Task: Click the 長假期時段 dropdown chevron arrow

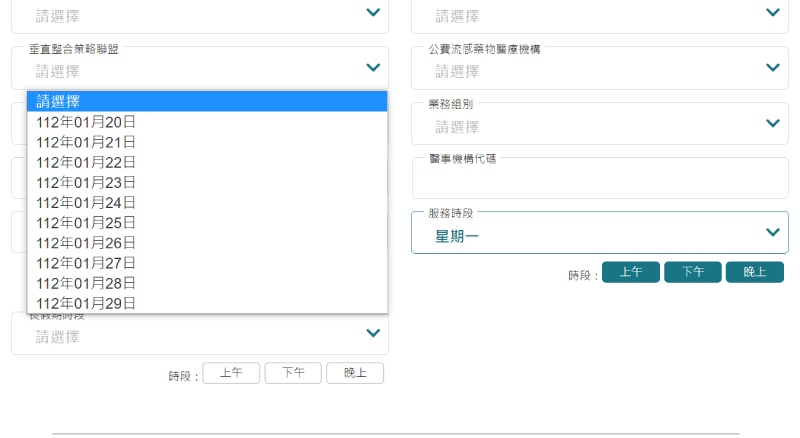Action: pos(373,334)
